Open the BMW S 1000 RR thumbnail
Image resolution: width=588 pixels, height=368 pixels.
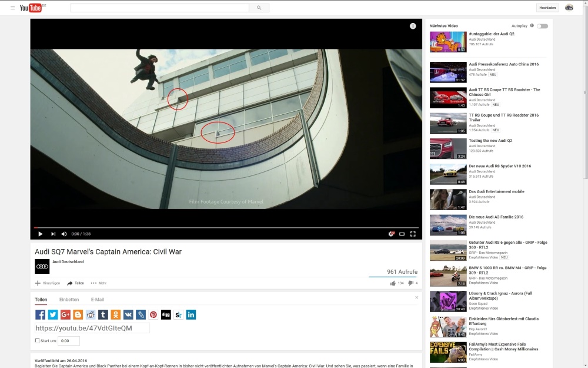[448, 276]
